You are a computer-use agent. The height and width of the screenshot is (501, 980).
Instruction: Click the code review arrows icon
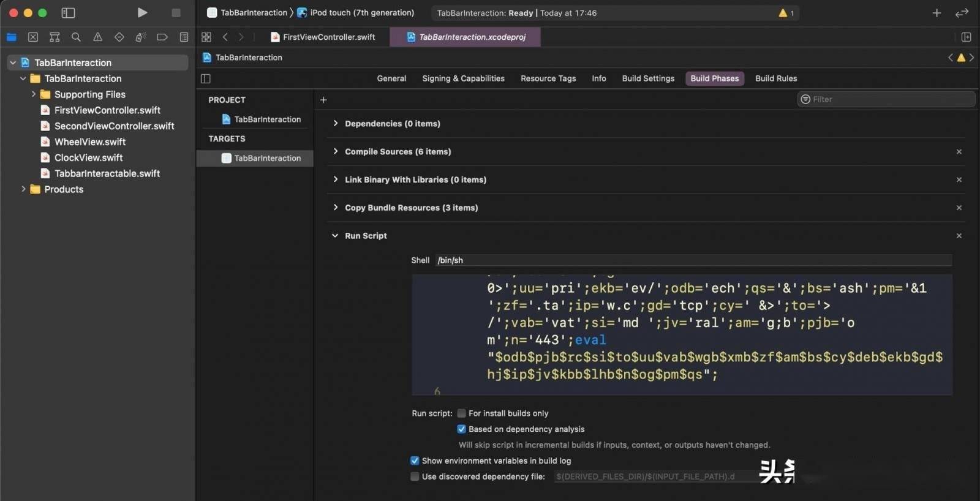click(962, 13)
